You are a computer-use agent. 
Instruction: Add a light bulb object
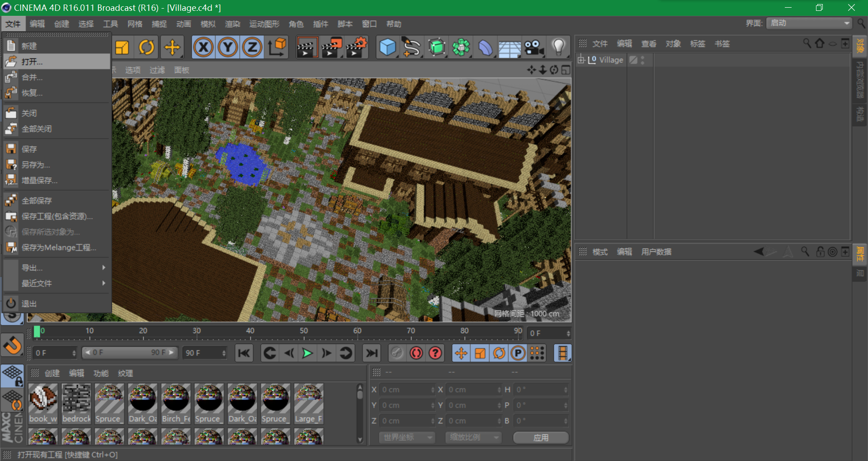tap(559, 47)
